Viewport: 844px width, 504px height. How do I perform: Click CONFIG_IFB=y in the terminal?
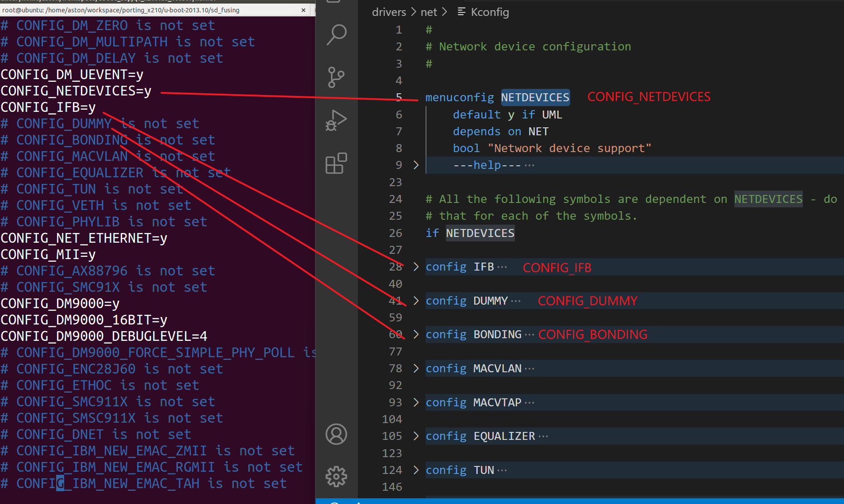pos(48,107)
